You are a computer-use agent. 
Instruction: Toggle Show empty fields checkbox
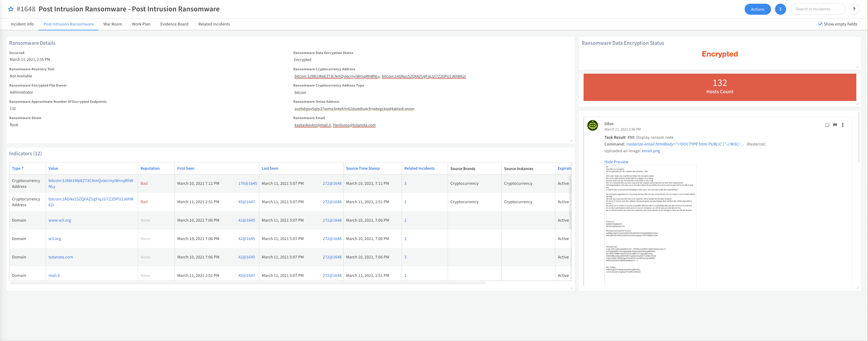point(820,24)
